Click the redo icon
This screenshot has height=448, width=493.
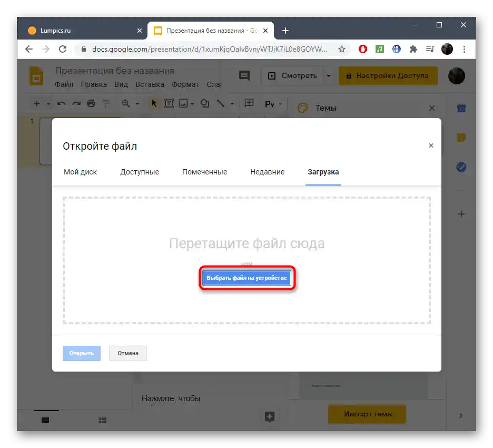point(76,103)
